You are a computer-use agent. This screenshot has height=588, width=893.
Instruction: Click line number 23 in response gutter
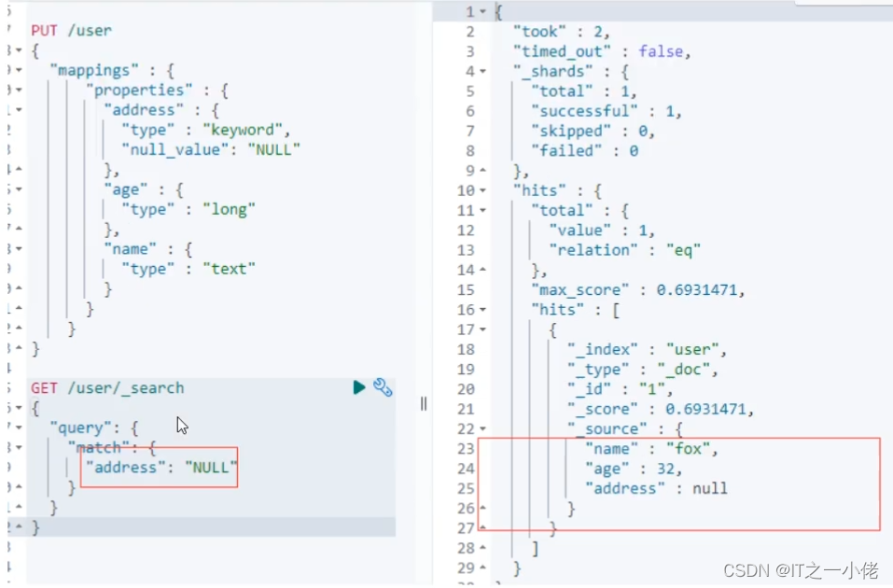466,448
